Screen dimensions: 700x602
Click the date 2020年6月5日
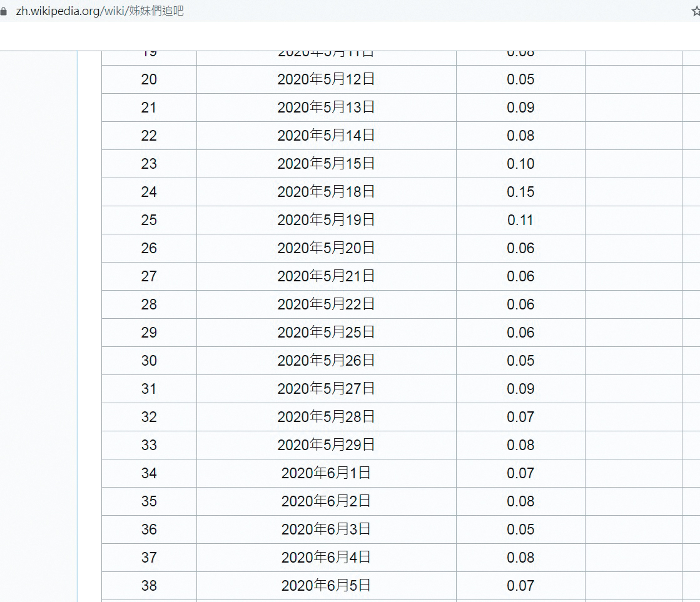tap(326, 586)
